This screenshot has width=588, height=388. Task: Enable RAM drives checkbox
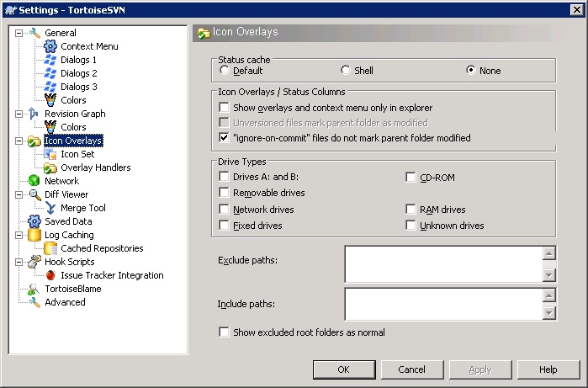click(411, 209)
